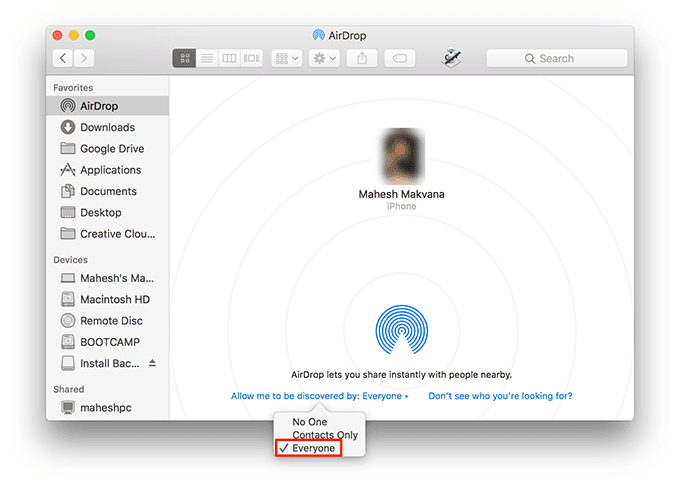Open Applications in the sidebar

[x=108, y=170]
